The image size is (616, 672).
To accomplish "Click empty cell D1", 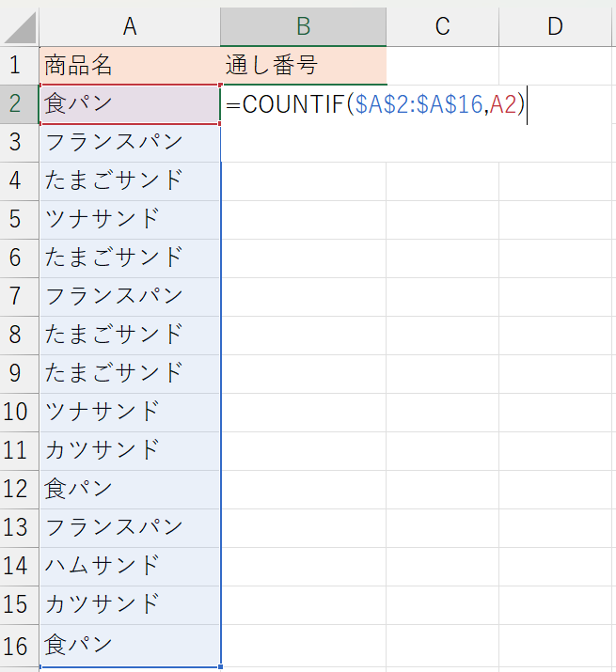I will [x=555, y=66].
